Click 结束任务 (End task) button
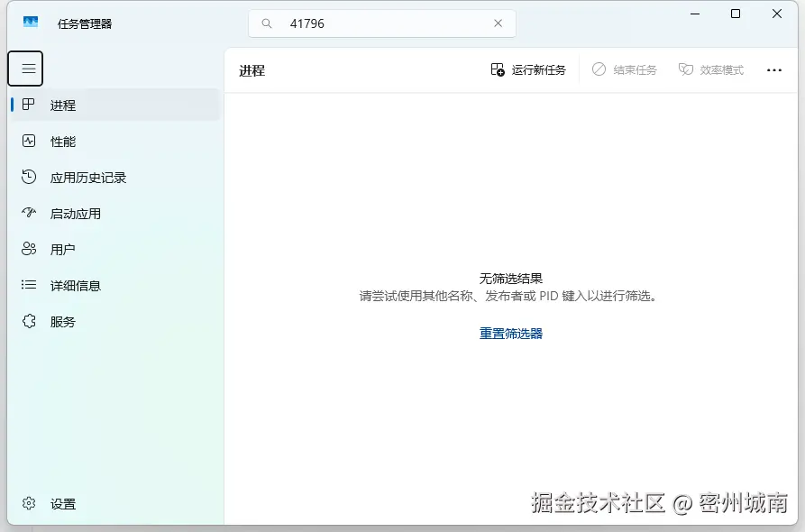The image size is (805, 532). tap(625, 69)
